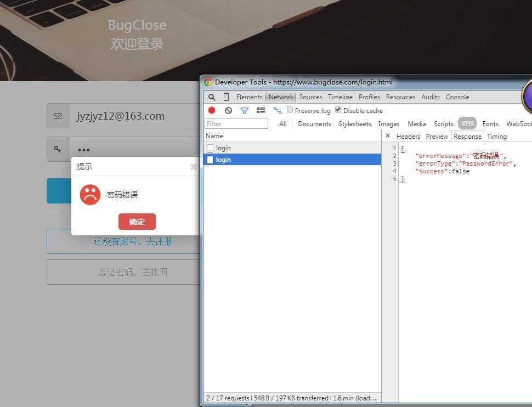Filter requests by Media

coord(417,124)
